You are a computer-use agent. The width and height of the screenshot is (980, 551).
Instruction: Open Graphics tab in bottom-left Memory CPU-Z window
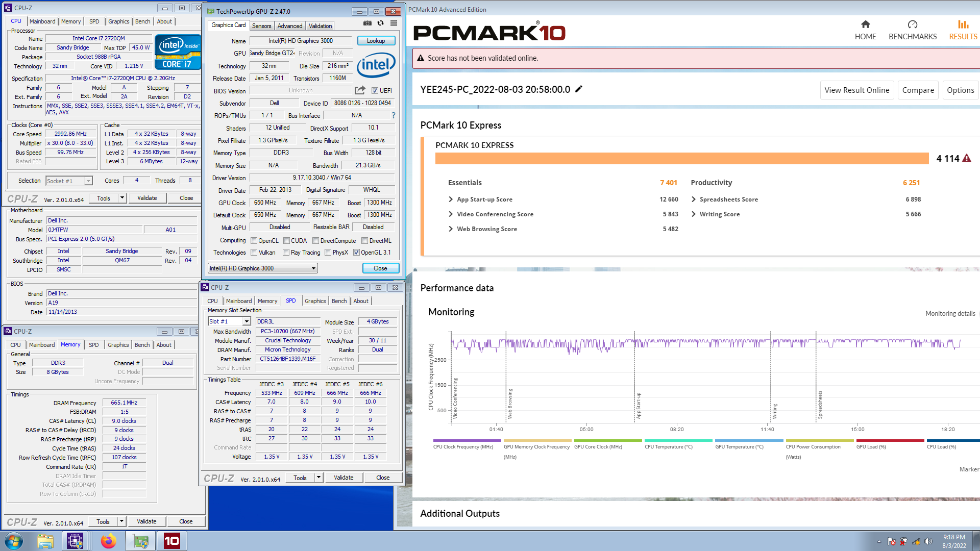(118, 345)
